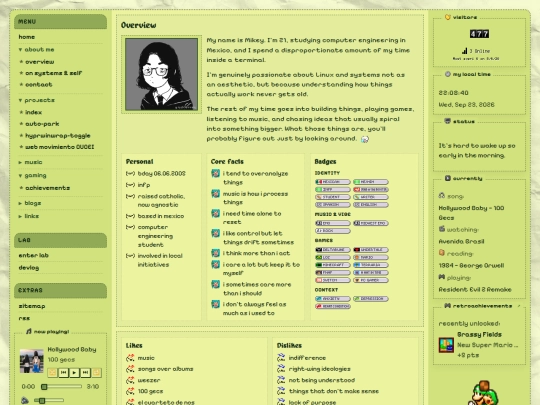Click the retroachievements controller icon
The height and width of the screenshot is (405, 540).
tap(448, 305)
